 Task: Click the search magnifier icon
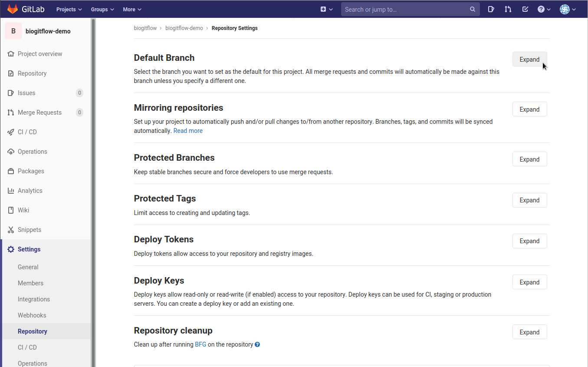click(x=473, y=9)
